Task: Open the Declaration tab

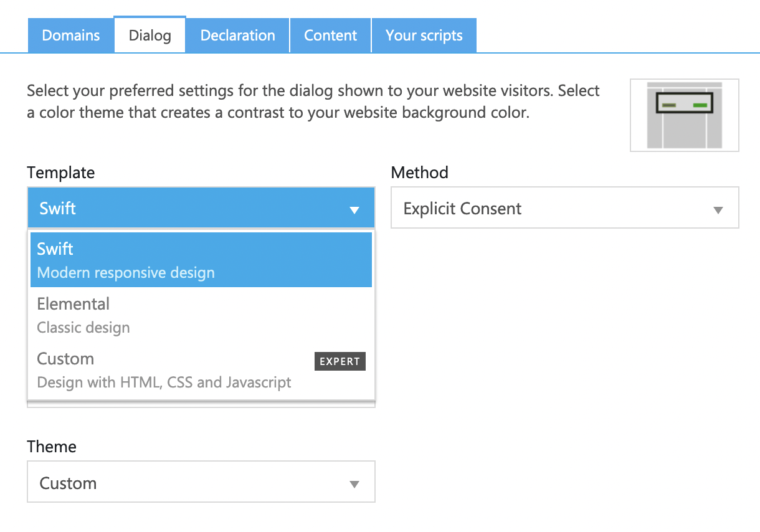Action: (237, 36)
